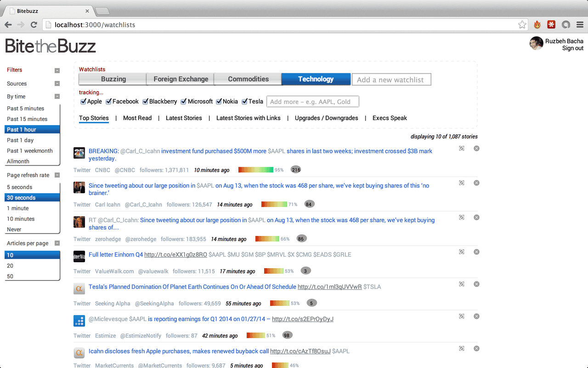The image size is (588, 368).
Task: Dismiss the Estimize earnings story
Action: 476,316
